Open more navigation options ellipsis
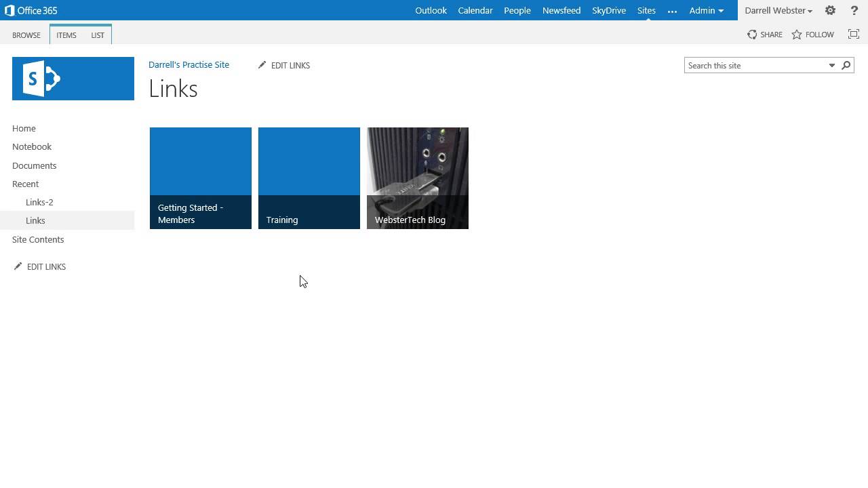The image size is (868, 488). point(672,11)
